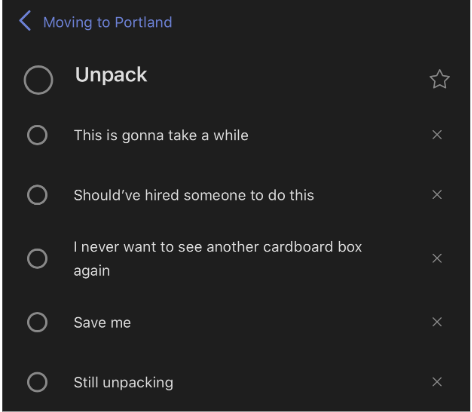This screenshot has width=472, height=412.
Task: Remove the 'Save me' step
Action: click(x=437, y=322)
